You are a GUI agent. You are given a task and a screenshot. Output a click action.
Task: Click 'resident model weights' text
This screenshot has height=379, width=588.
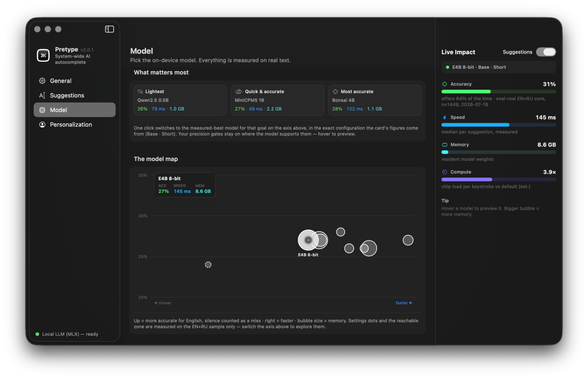click(x=467, y=159)
